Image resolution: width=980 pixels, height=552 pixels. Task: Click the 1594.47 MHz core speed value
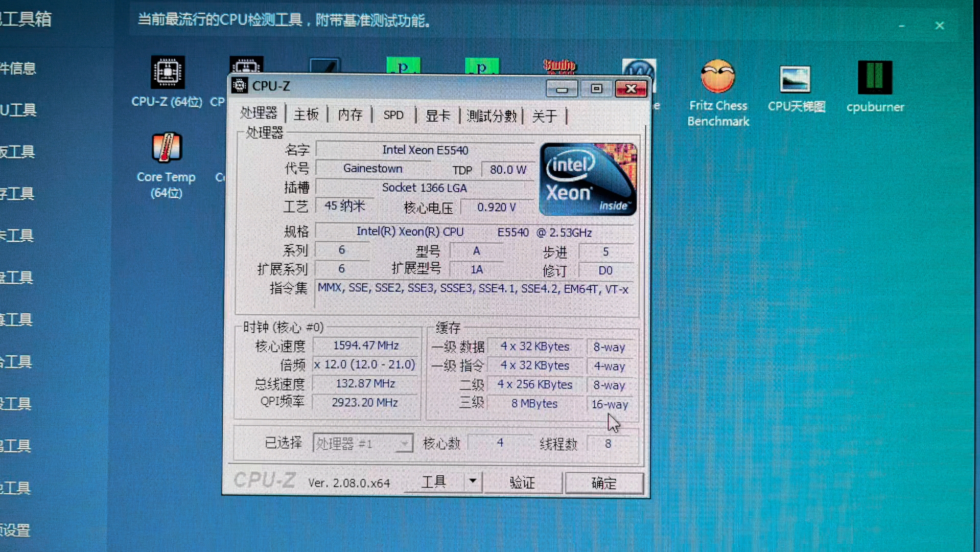pyautogui.click(x=366, y=346)
